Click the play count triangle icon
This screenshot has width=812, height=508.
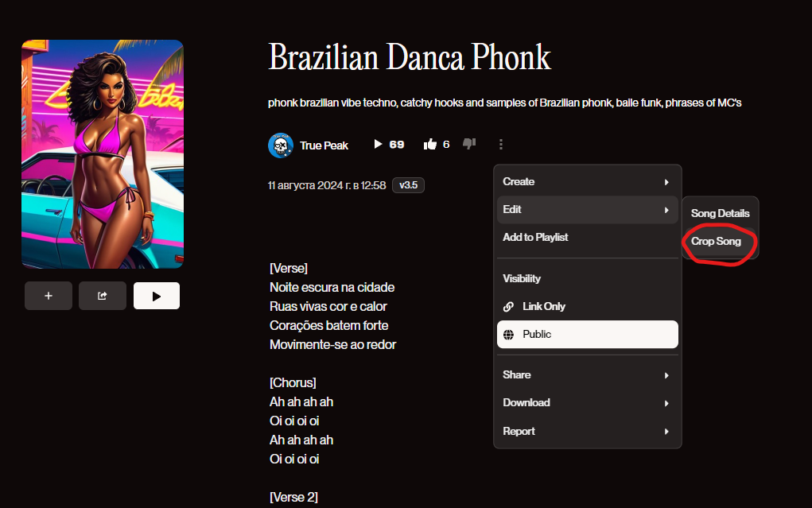(378, 144)
